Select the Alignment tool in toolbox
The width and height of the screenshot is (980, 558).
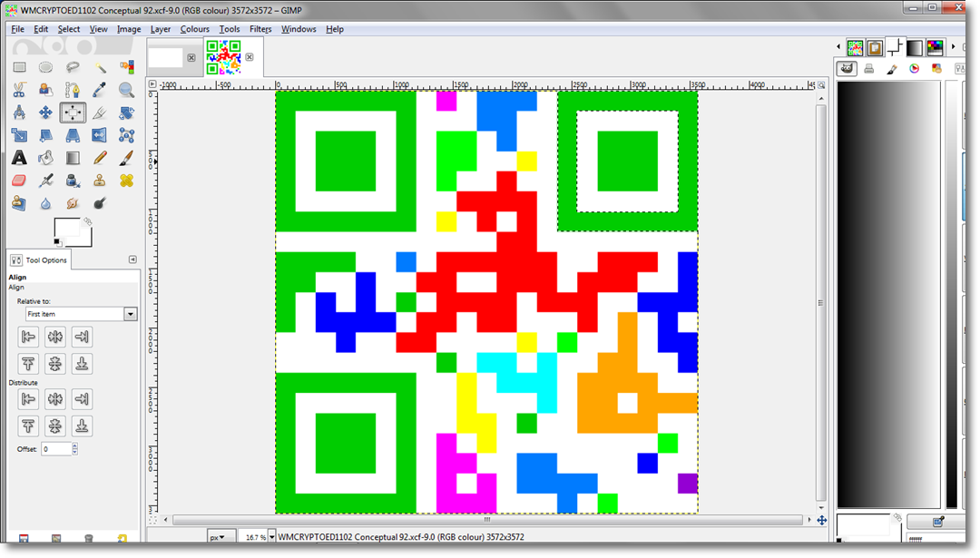73,113
